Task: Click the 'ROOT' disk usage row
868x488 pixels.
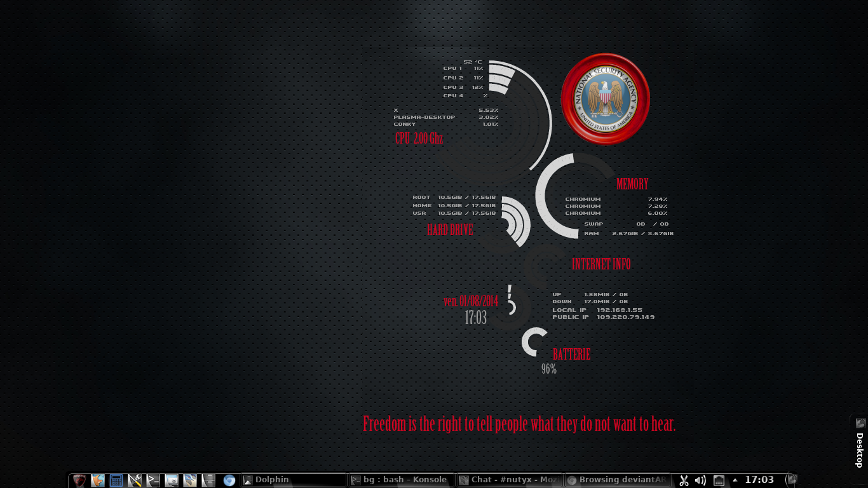Action: [x=454, y=197]
